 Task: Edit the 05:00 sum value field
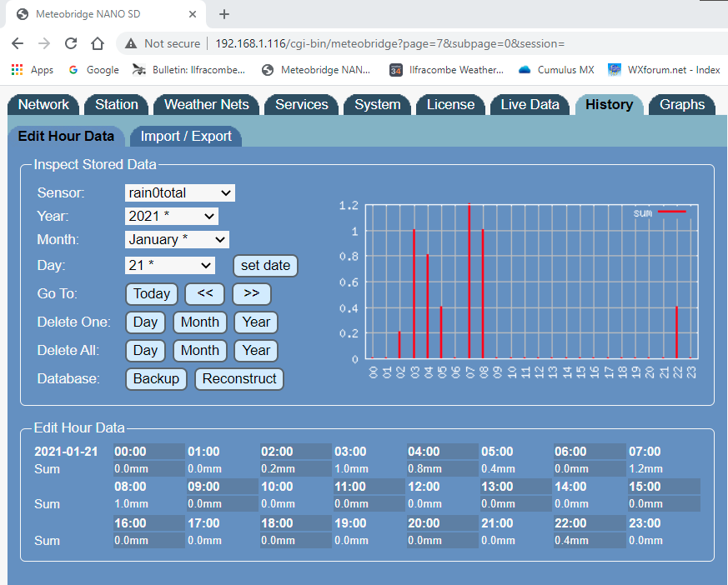tap(515, 469)
